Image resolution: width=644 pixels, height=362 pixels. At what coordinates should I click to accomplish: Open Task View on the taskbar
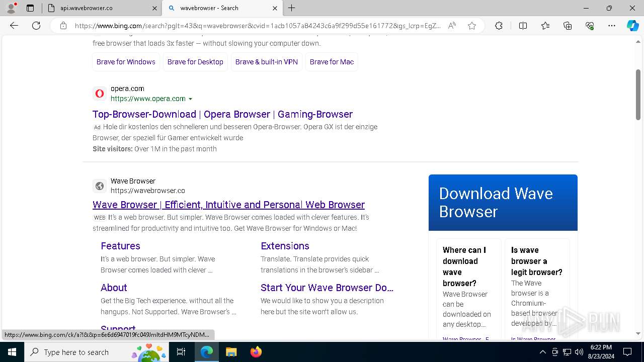click(x=181, y=352)
